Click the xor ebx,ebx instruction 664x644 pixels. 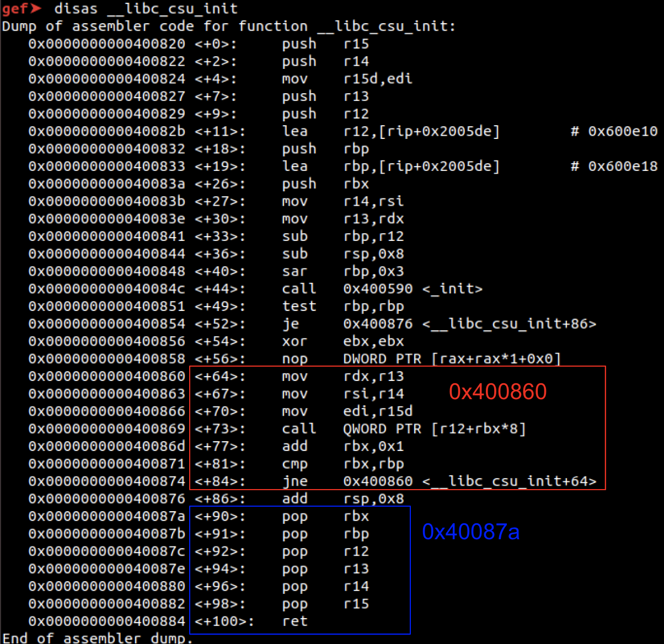[342, 341]
